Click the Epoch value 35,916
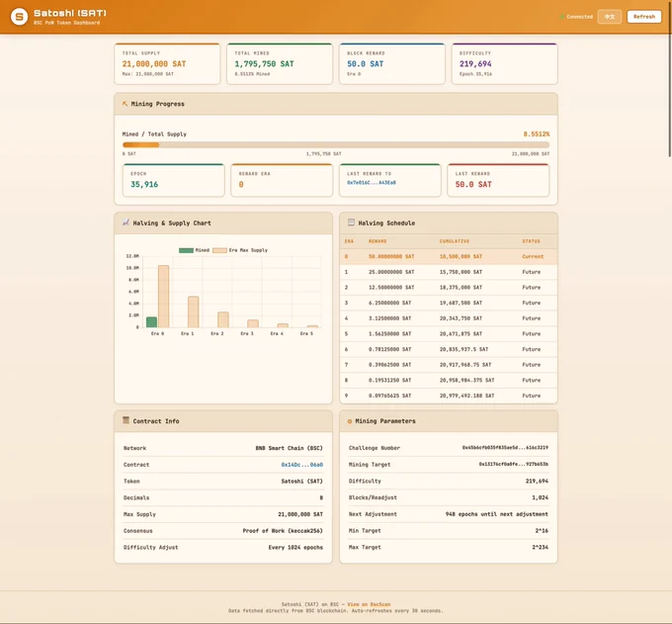This screenshot has width=672, height=624. 144,184
